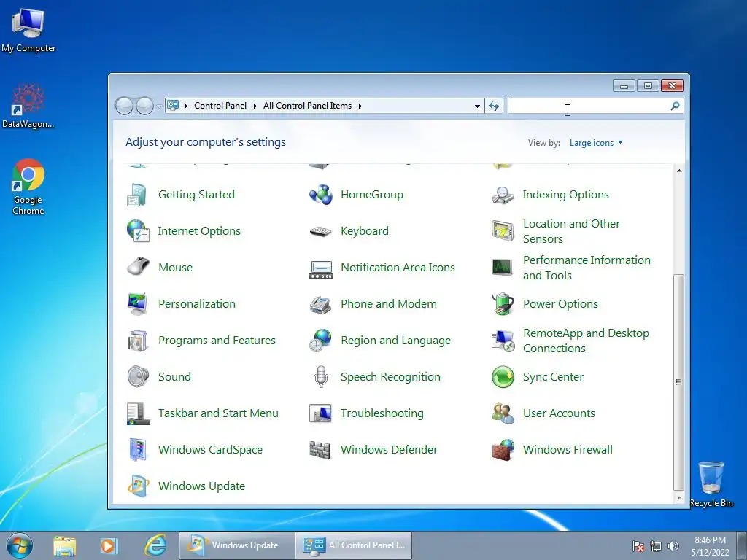Open the Power Options battery icon
This screenshot has width=747, height=560.
coord(503,304)
